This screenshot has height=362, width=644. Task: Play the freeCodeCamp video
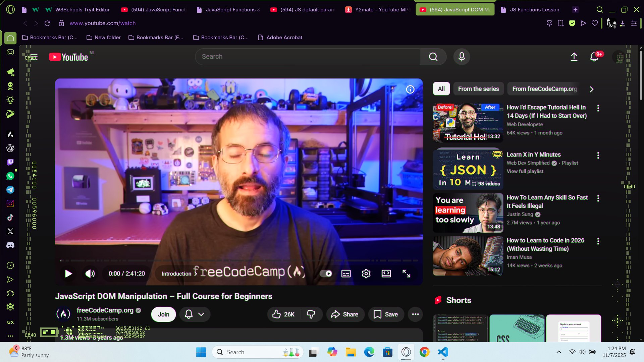tap(68, 274)
